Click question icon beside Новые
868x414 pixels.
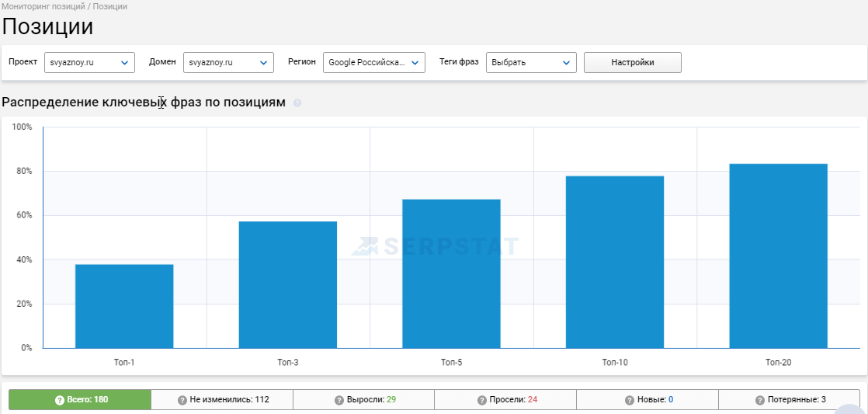pyautogui.click(x=630, y=400)
